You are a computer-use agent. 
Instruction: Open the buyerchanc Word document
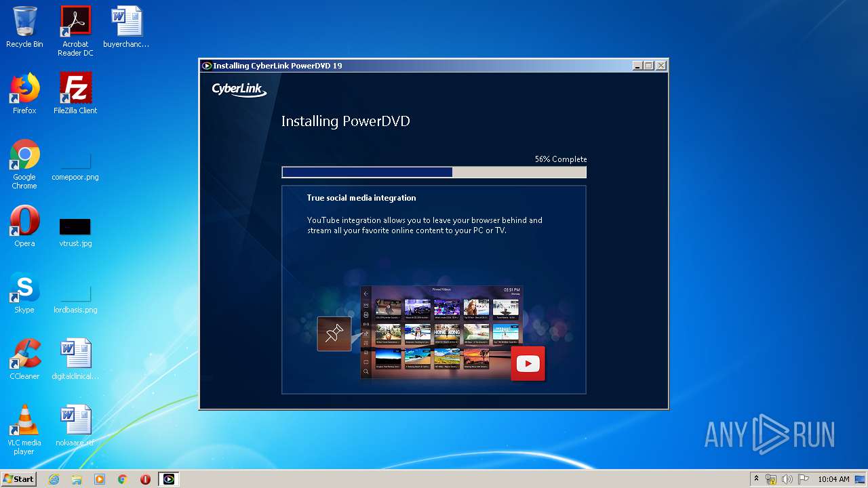(x=126, y=28)
